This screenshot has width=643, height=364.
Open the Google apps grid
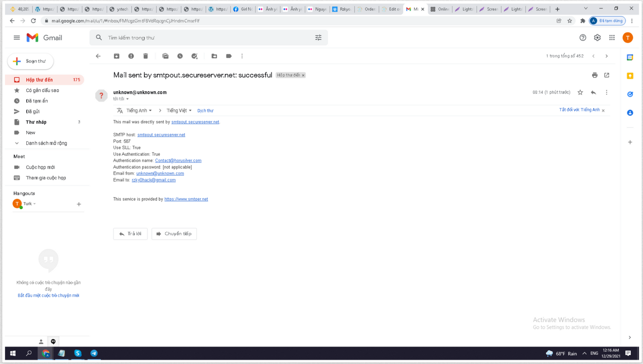coord(612,38)
